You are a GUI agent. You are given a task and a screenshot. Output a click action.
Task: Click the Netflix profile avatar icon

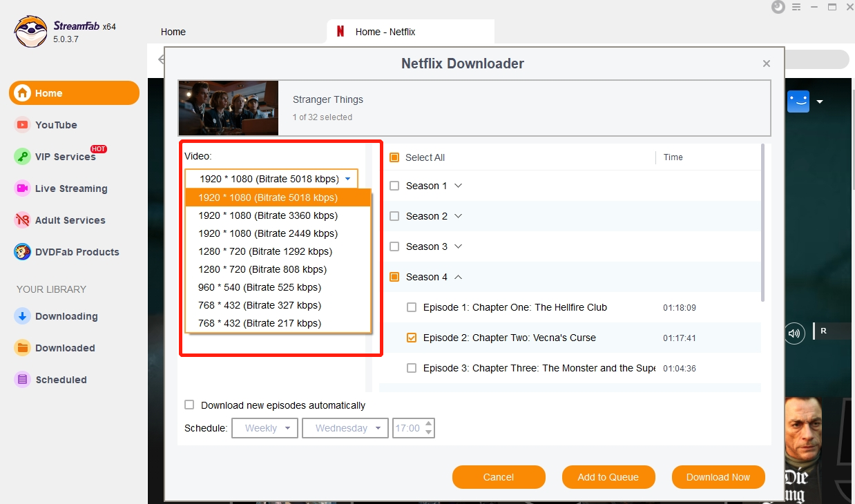pyautogui.click(x=798, y=101)
